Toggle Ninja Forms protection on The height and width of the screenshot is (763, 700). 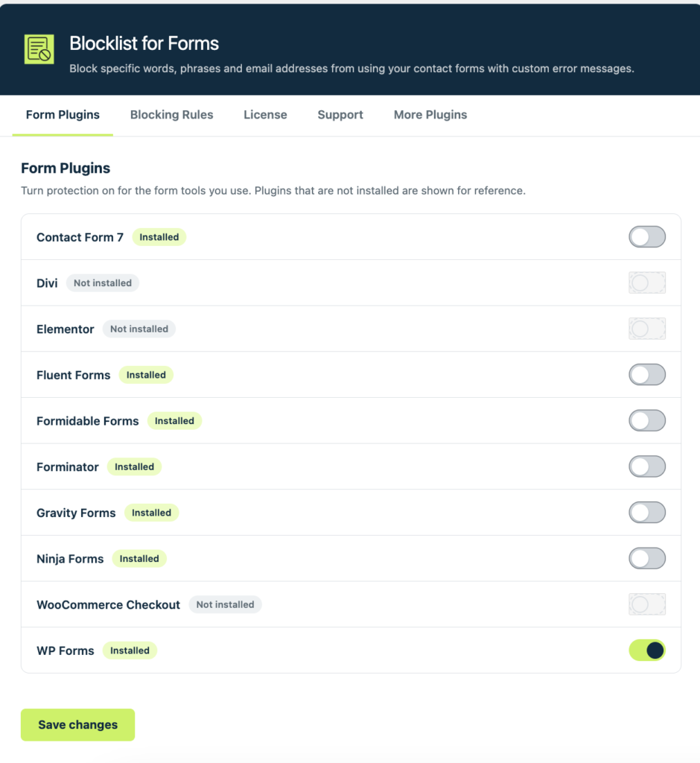tap(647, 558)
